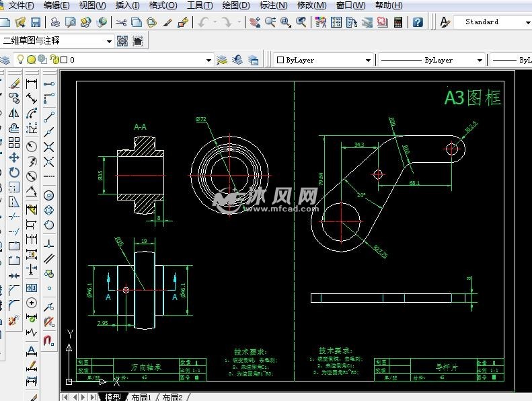Open the Help question mark icon
This screenshot has height=401, width=532.
click(418, 22)
